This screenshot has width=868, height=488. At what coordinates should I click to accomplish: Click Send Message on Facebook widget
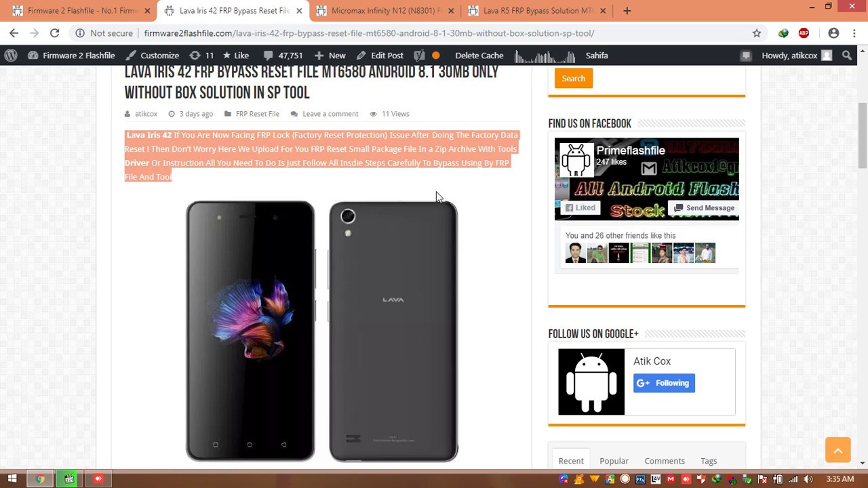coord(703,208)
